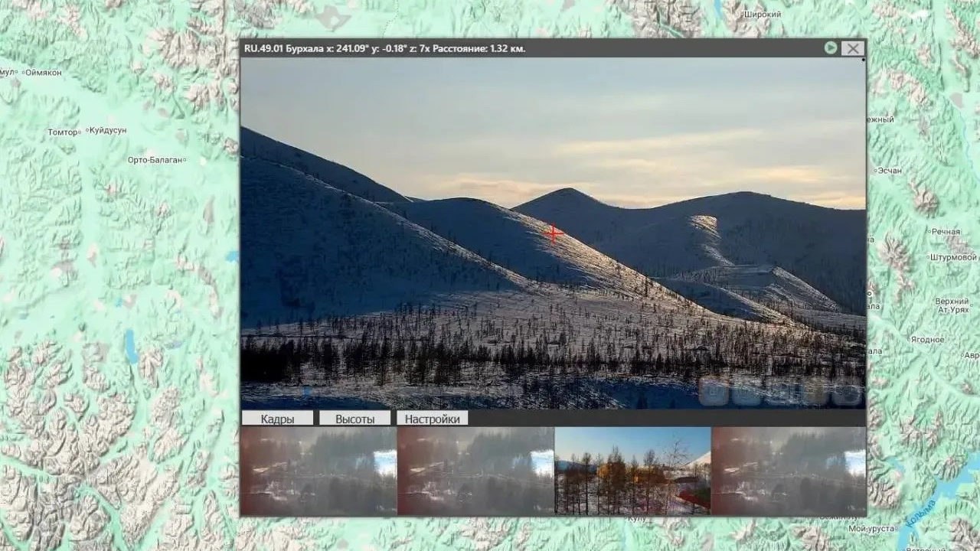The height and width of the screenshot is (551, 980).
Task: Select the first frame thumbnail
Action: tap(318, 471)
